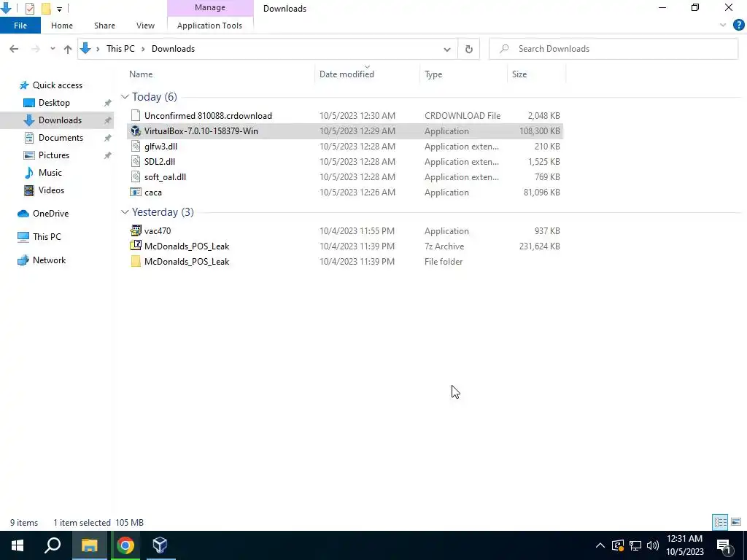
Task: Open the Application Tools tab
Action: coord(209,26)
